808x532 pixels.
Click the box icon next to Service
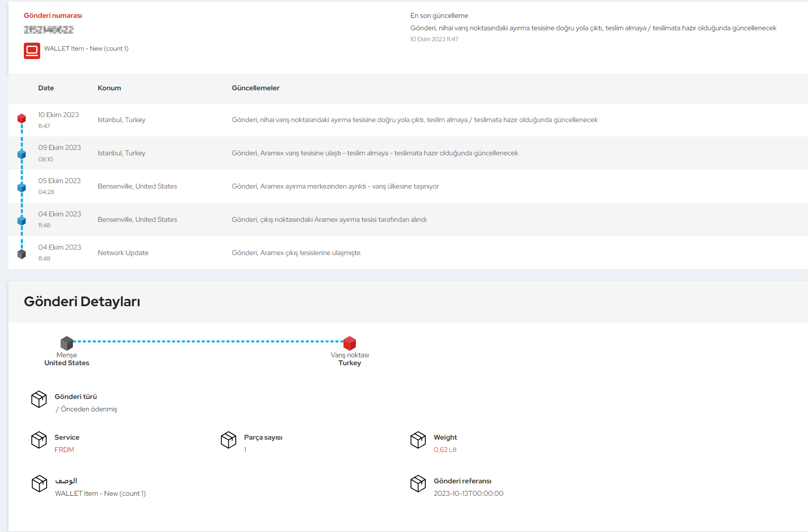coord(39,440)
